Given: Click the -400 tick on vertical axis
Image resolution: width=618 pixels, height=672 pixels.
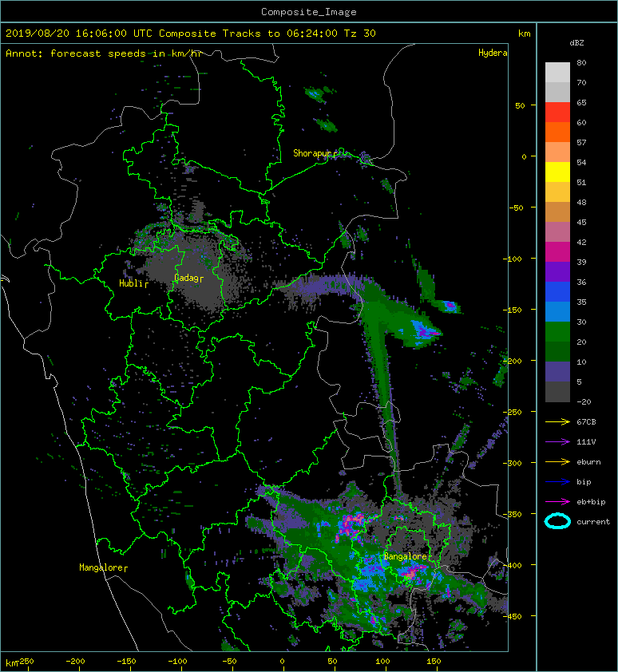Looking at the screenshot, I should pos(513,565).
